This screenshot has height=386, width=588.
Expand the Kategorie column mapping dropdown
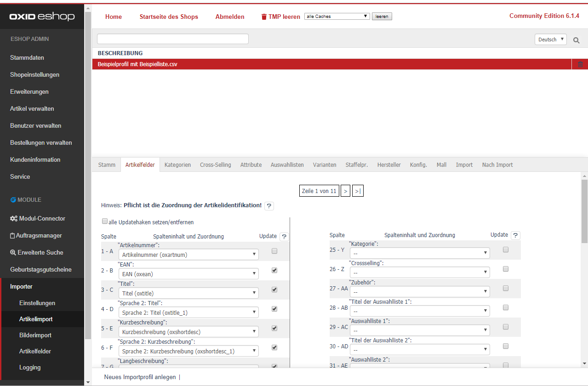[x=420, y=253]
